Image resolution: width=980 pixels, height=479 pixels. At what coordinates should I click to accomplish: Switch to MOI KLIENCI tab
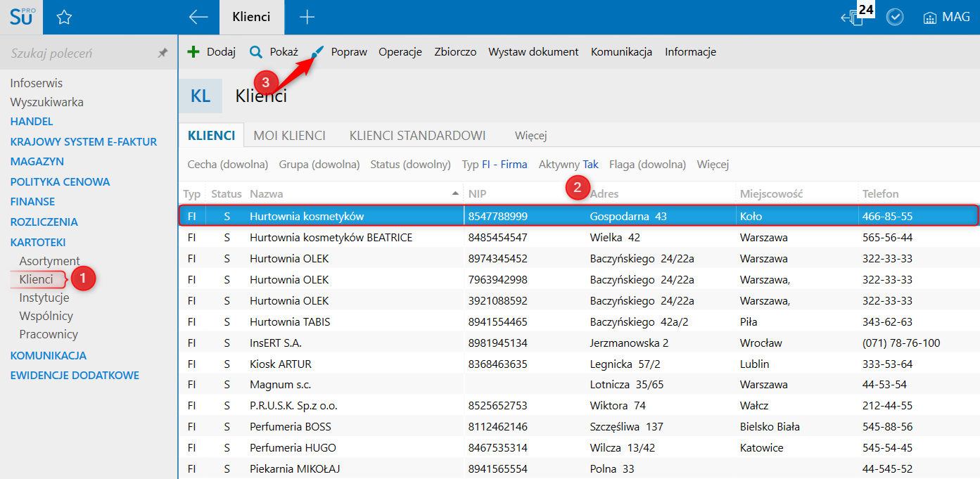[289, 136]
